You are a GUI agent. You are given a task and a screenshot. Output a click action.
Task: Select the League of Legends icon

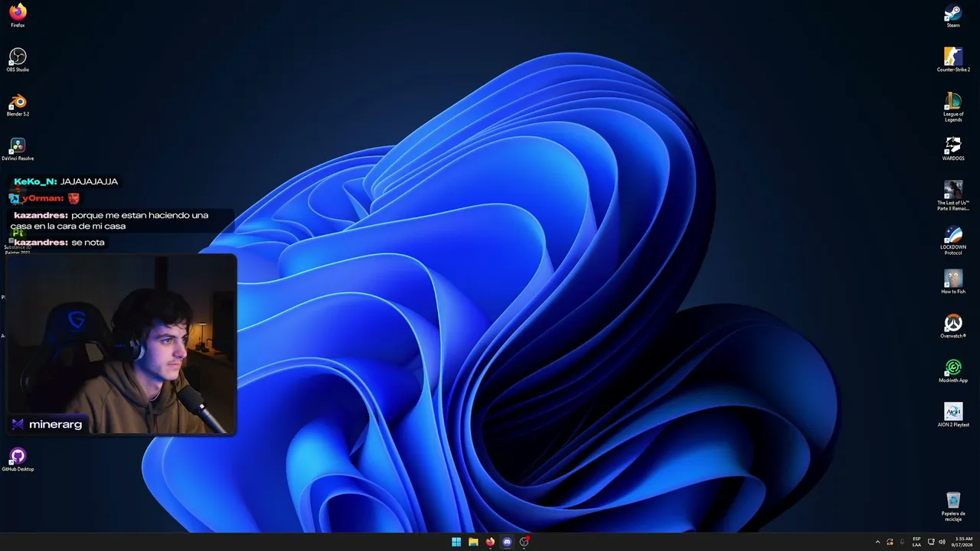coord(953,107)
